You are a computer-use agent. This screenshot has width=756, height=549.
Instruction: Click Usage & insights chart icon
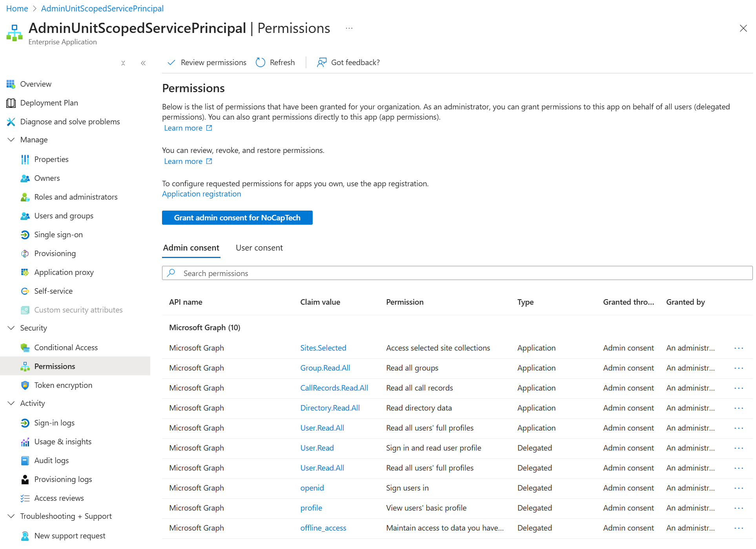point(25,442)
